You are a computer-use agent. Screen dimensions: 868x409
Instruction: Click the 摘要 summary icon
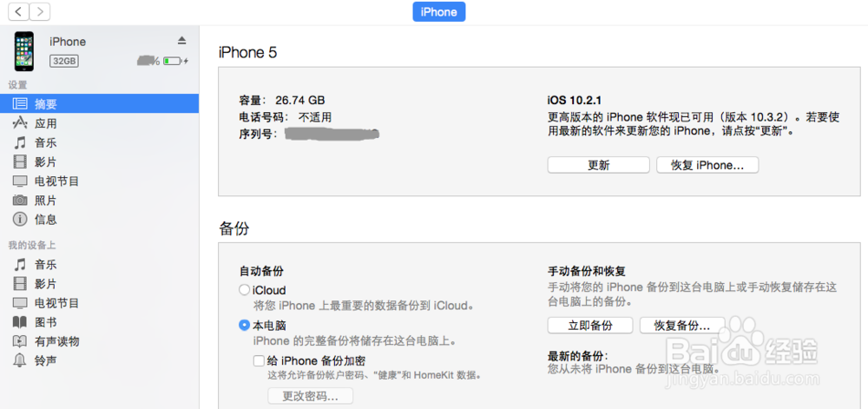[20, 103]
